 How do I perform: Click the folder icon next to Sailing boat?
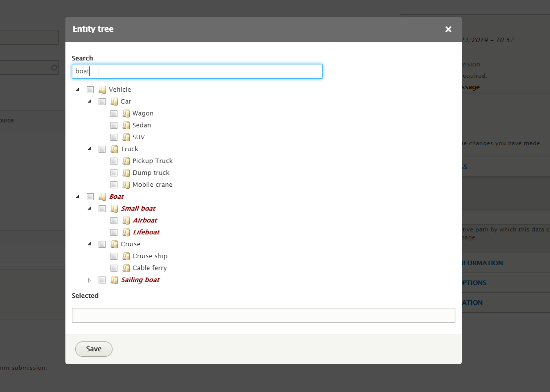click(x=114, y=280)
